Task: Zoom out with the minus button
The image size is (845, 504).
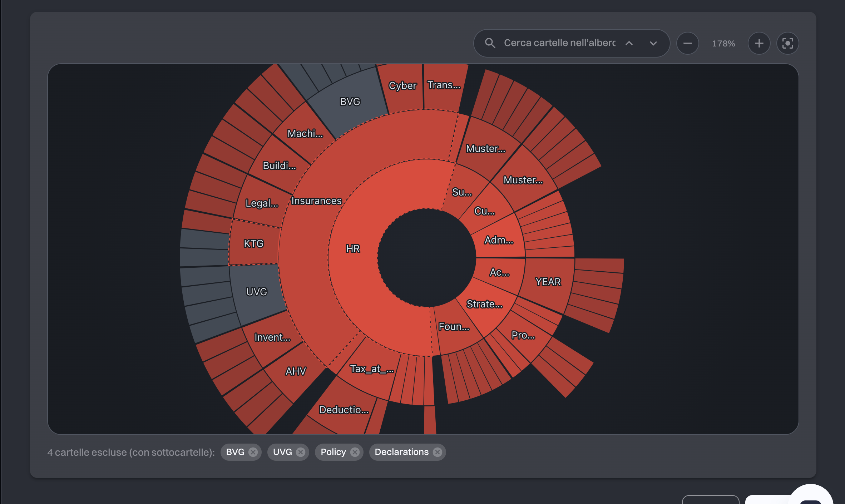Action: (x=687, y=43)
